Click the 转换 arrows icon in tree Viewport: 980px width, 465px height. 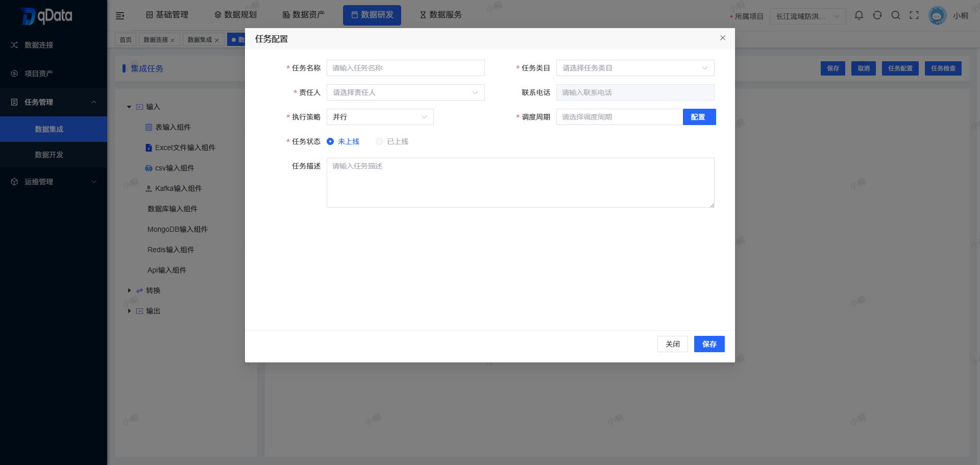click(x=139, y=290)
